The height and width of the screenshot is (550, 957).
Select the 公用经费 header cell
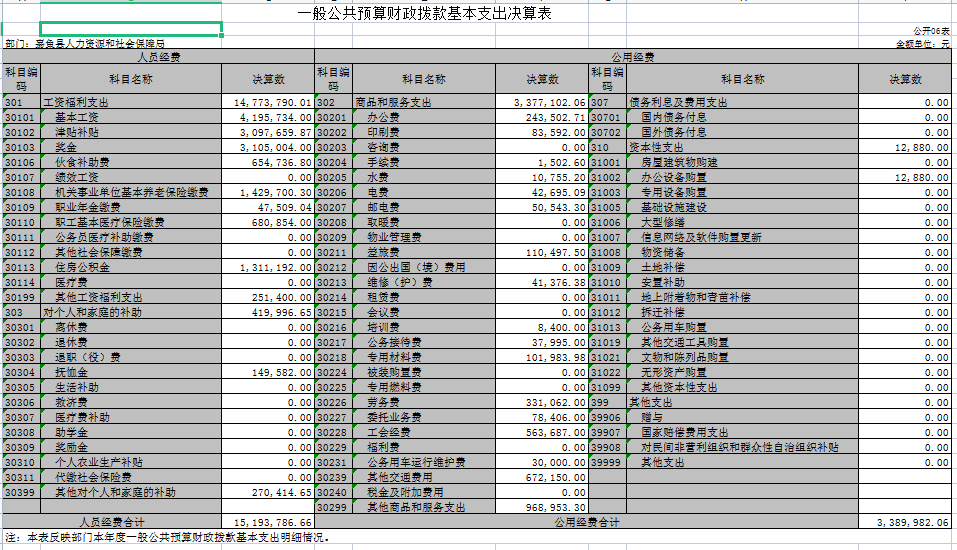[x=633, y=57]
